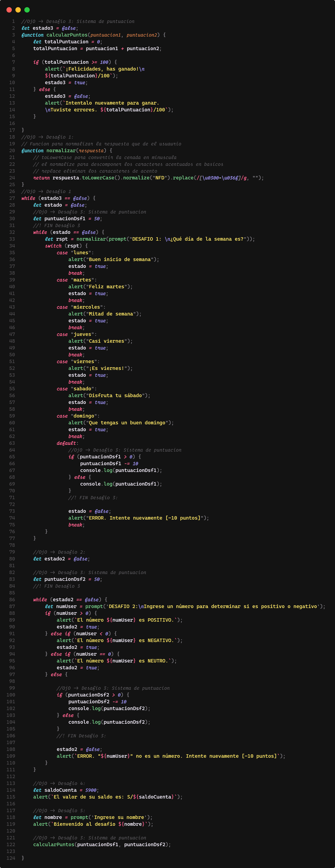Viewport: 335px width, 868px height.
Task: Click alert "Que tengas un buen domingo"
Action: pyautogui.click(x=121, y=423)
